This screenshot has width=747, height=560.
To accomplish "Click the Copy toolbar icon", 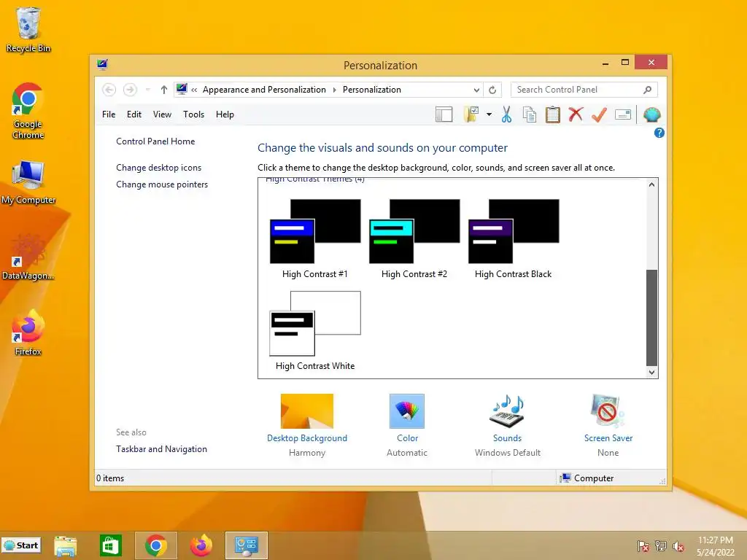I will click(x=530, y=114).
